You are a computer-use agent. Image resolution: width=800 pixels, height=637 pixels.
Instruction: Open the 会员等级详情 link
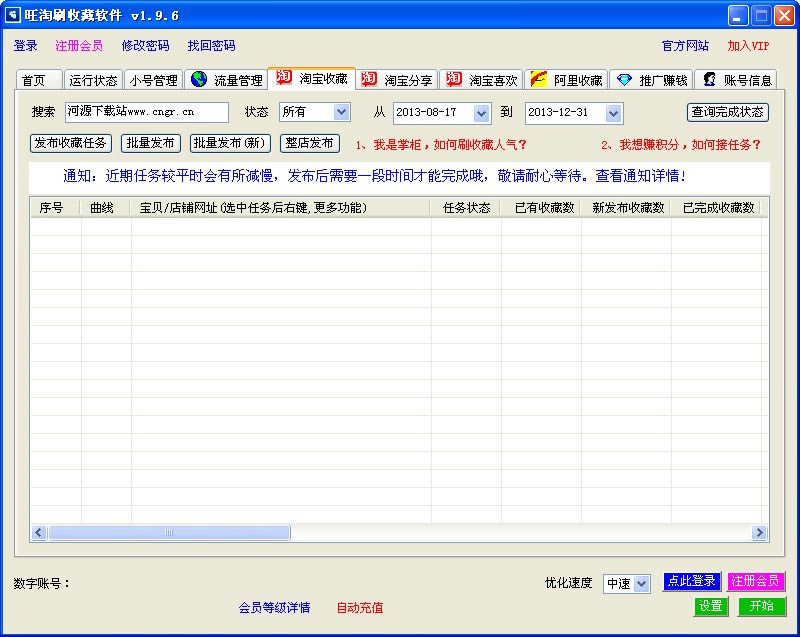click(x=274, y=608)
